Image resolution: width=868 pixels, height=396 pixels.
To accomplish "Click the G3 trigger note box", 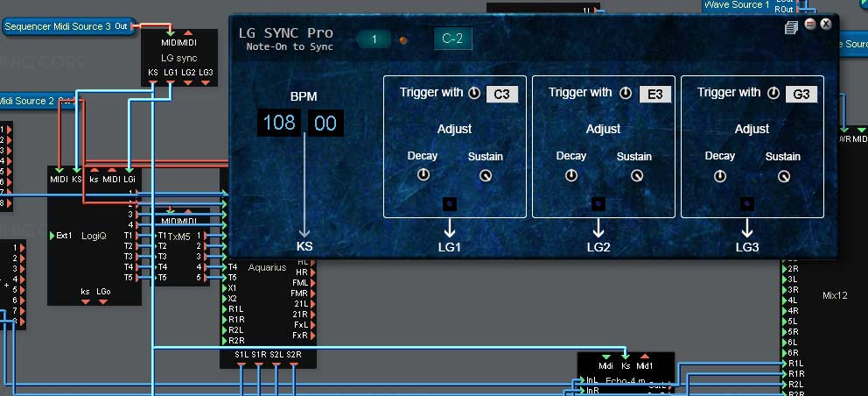I will (x=801, y=95).
